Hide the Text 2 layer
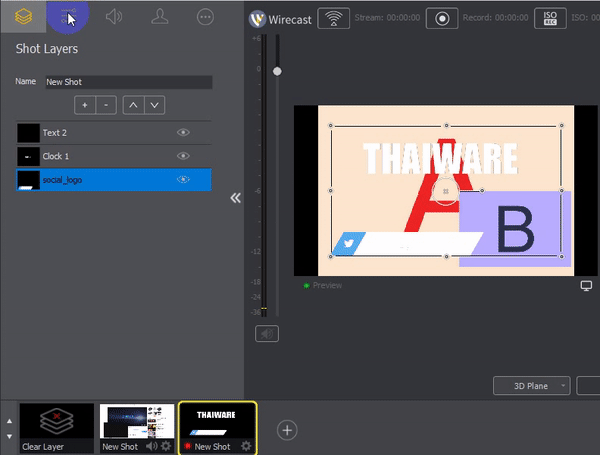The width and height of the screenshot is (600, 455). click(183, 132)
